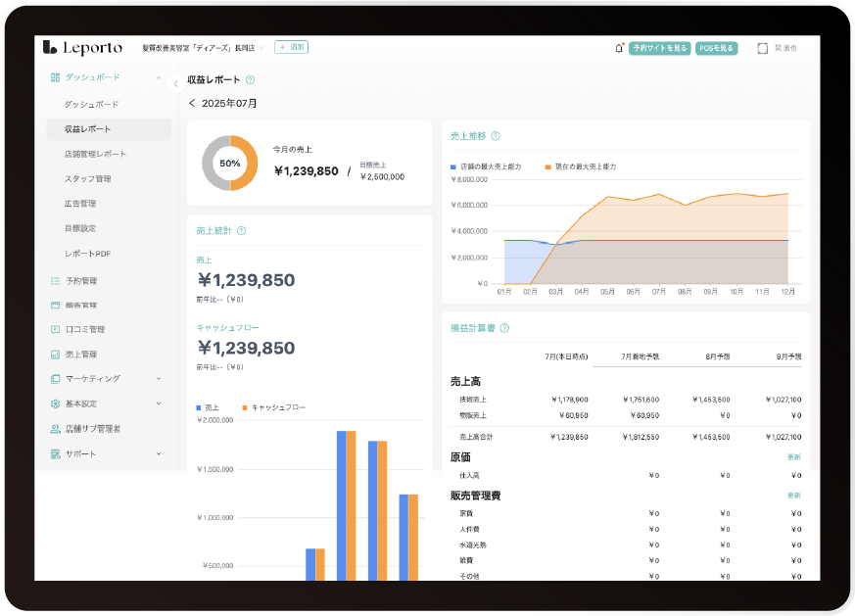
Task: Go to previous month with back arrow
Action: 192,103
